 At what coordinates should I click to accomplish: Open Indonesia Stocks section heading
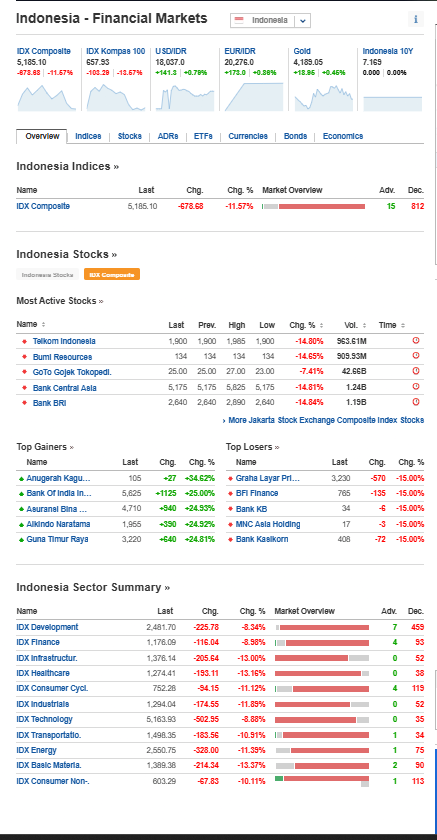point(66,254)
